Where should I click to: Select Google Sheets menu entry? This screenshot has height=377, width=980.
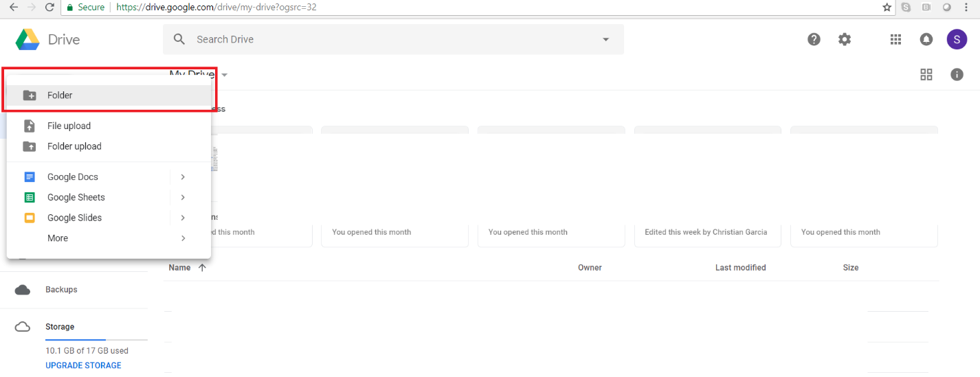109,198
